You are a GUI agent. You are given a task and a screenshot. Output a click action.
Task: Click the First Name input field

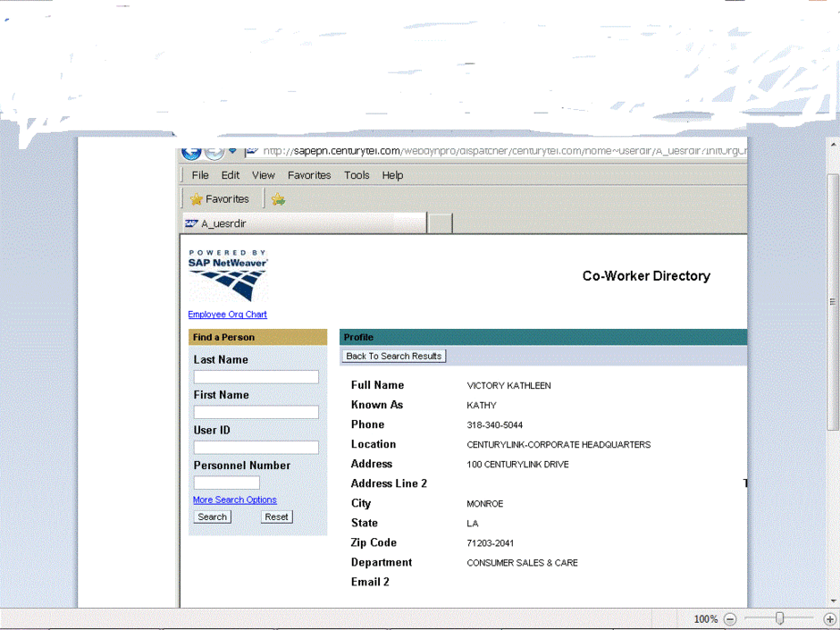pos(256,412)
